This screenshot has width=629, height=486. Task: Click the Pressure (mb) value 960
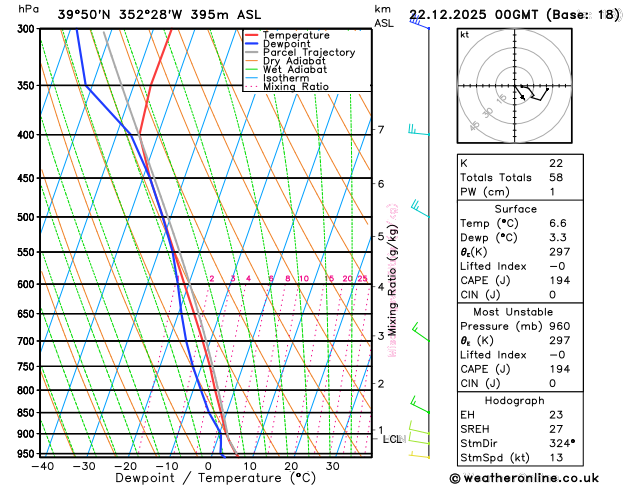point(560,326)
